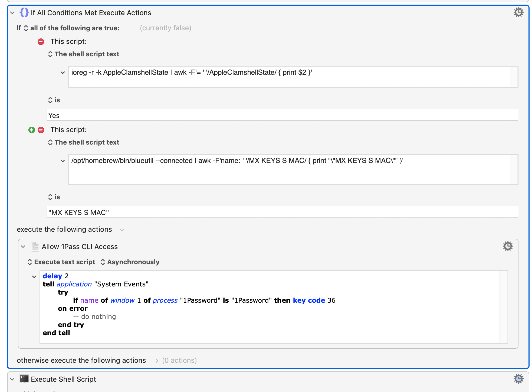Click first 'This script:' condition label

click(68, 42)
